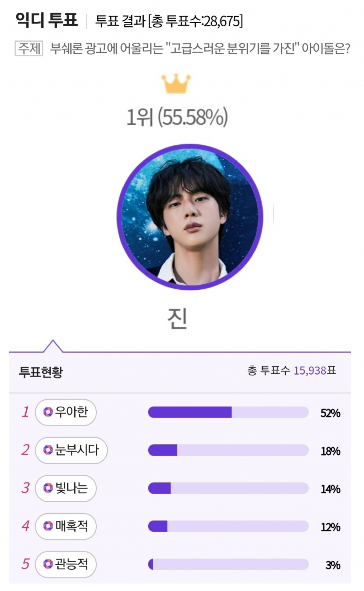
Task: Click the purple icon beside 매혹적
Action: click(x=48, y=526)
